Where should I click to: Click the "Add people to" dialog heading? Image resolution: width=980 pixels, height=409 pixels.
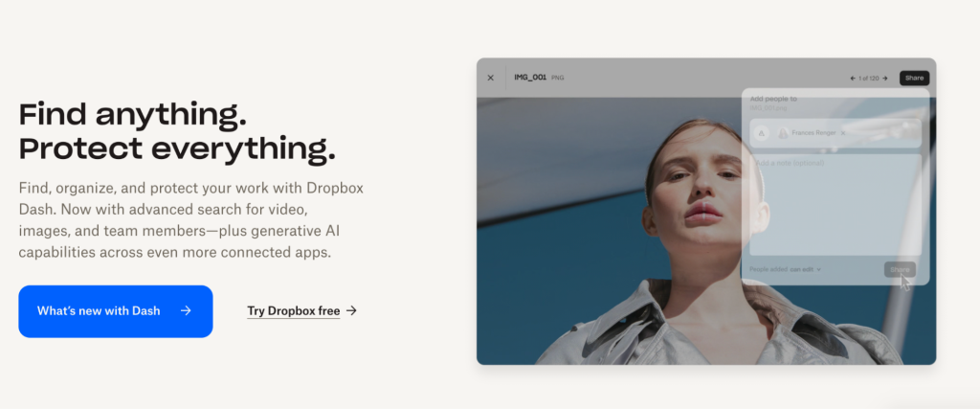pyautogui.click(x=773, y=99)
